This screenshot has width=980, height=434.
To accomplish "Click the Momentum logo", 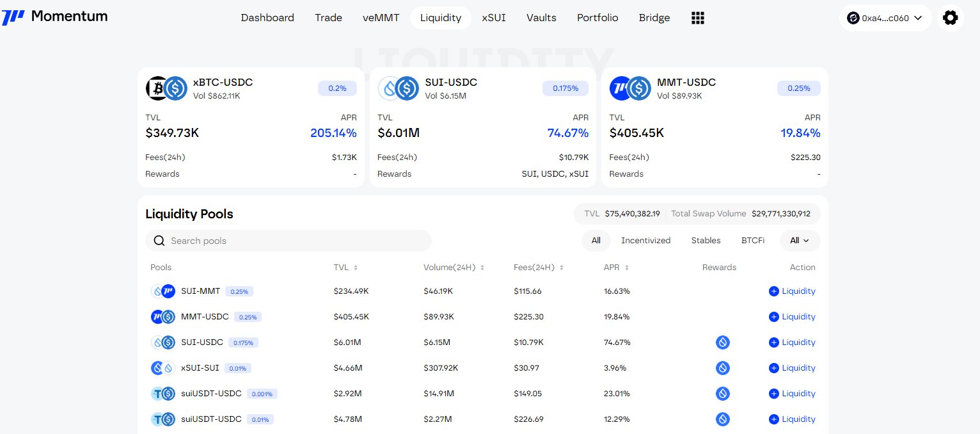I will coord(55,17).
